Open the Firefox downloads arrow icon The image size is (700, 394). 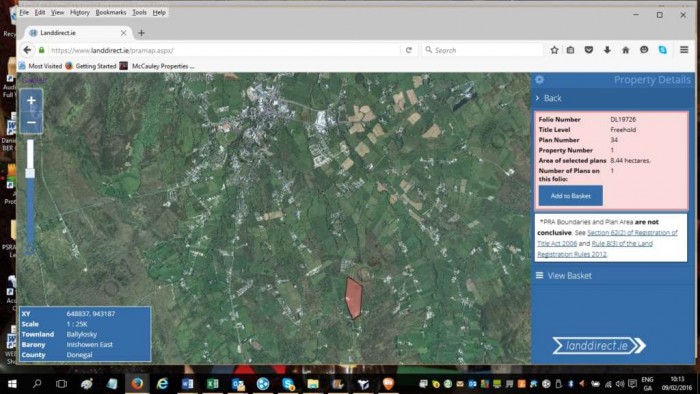click(x=607, y=50)
